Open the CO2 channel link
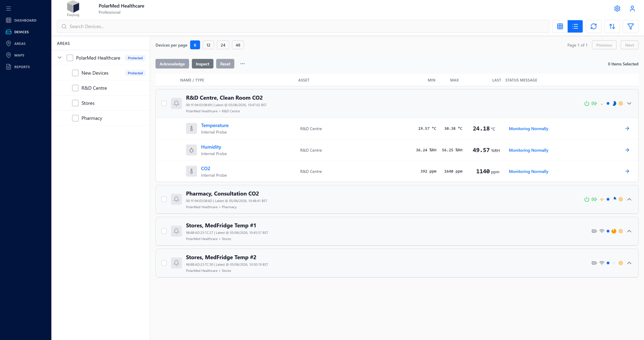 (x=206, y=168)
